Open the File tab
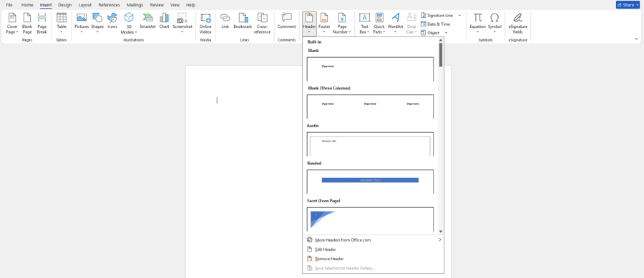 (9, 5)
